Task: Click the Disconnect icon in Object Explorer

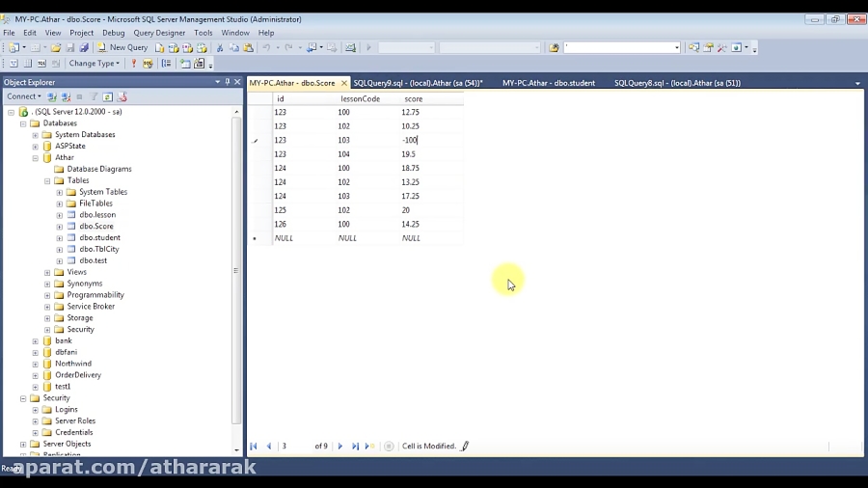Action: (66, 97)
